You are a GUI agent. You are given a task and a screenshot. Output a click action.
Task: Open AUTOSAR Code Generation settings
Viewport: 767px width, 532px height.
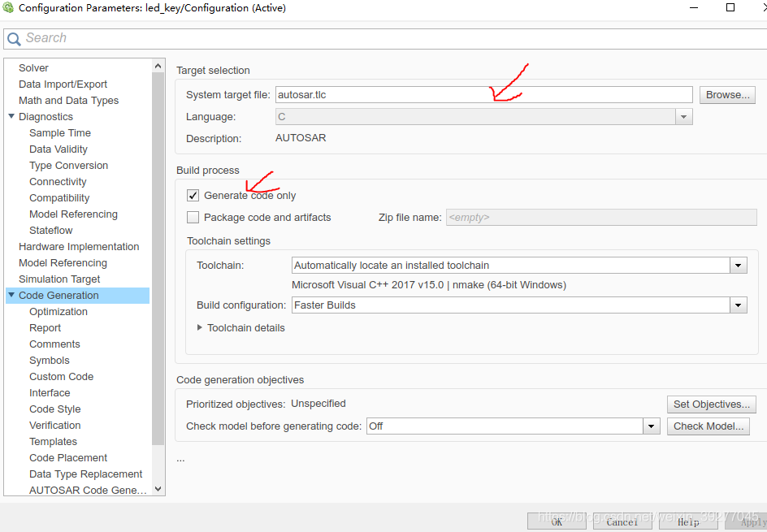click(x=88, y=490)
